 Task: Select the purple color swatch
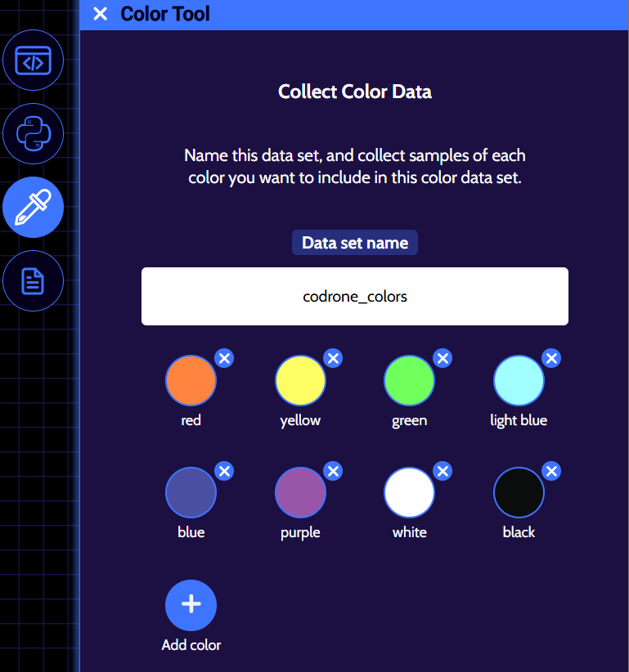pos(300,493)
